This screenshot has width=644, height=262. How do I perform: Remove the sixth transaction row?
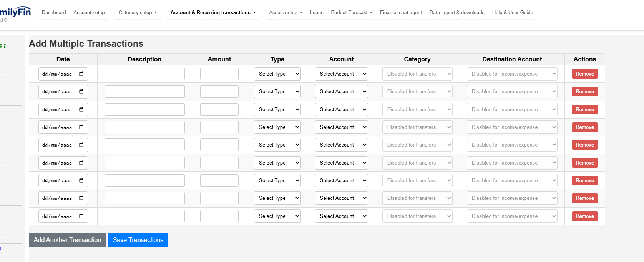[584, 163]
